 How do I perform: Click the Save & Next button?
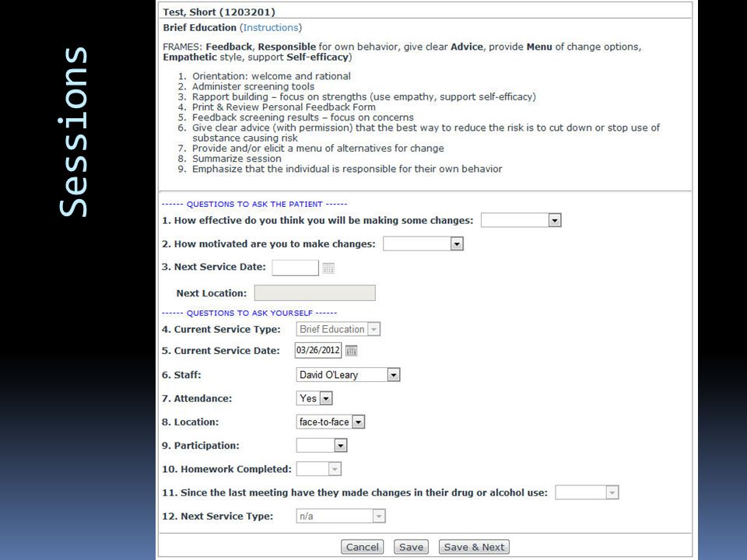tap(474, 547)
